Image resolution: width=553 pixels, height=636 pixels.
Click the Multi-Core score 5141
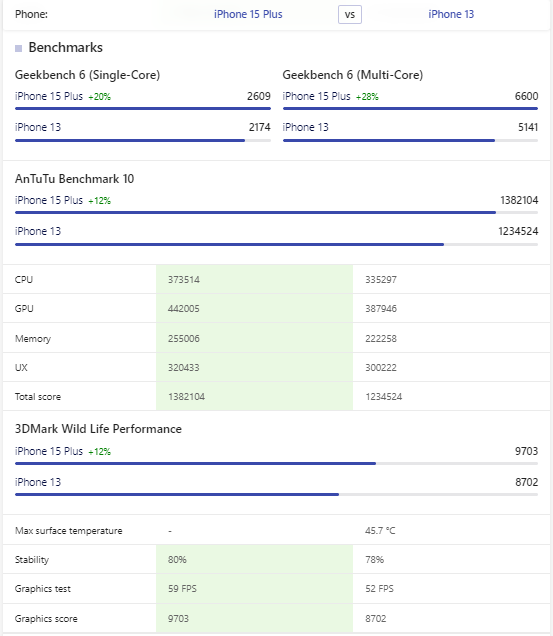528,127
